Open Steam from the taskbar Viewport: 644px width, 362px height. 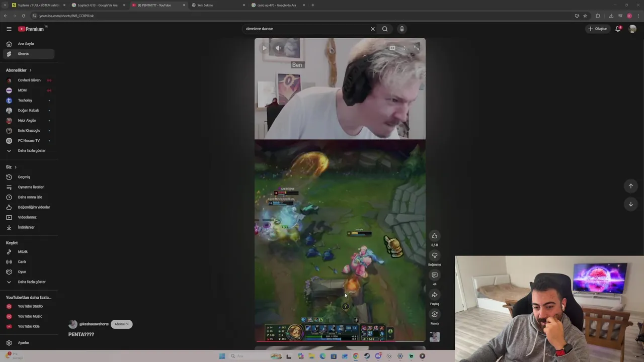pyautogui.click(x=367, y=356)
